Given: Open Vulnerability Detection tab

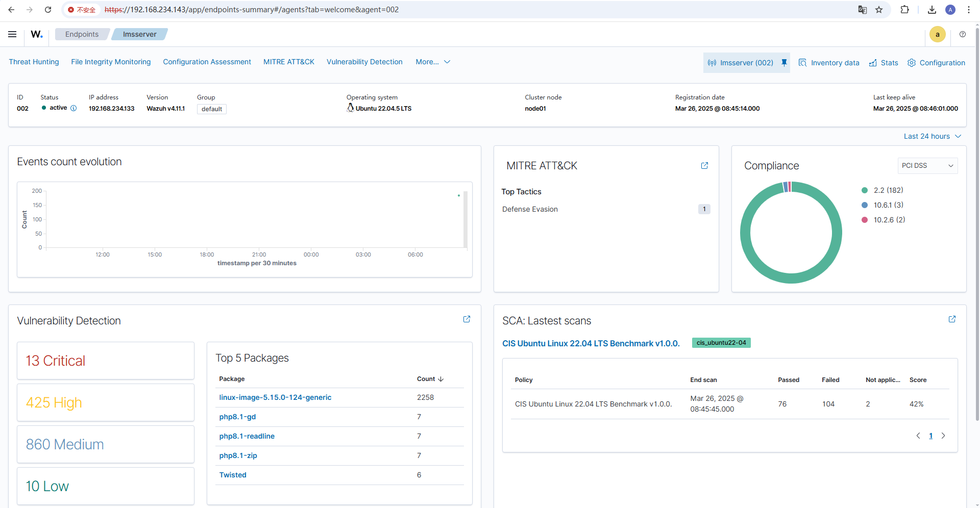Looking at the screenshot, I should tap(364, 62).
